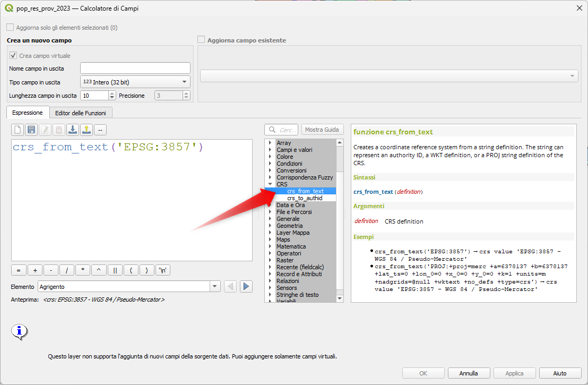Image resolution: width=588 pixels, height=385 pixels.
Task: Expand the 'Campi e valori' group
Action: pos(270,150)
